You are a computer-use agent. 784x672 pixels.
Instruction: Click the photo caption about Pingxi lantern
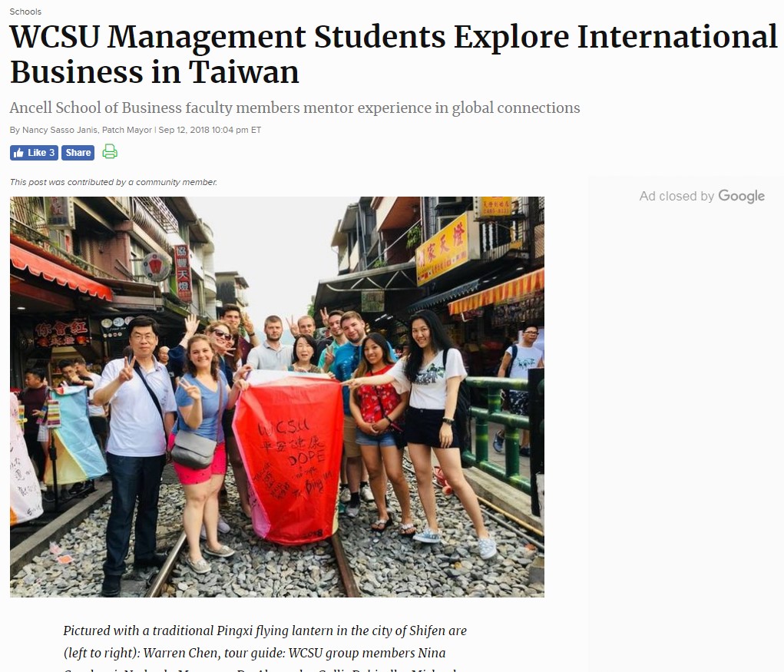[x=264, y=647]
